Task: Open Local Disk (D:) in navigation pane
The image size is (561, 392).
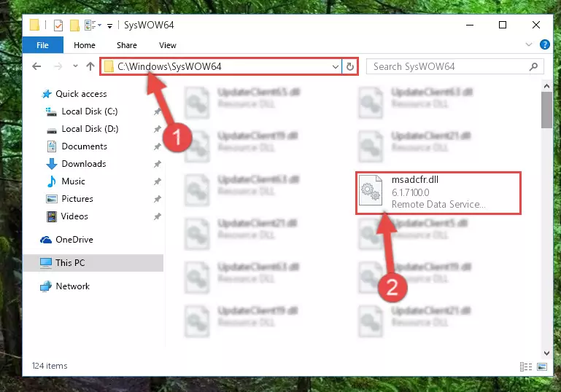Action: 82,129
